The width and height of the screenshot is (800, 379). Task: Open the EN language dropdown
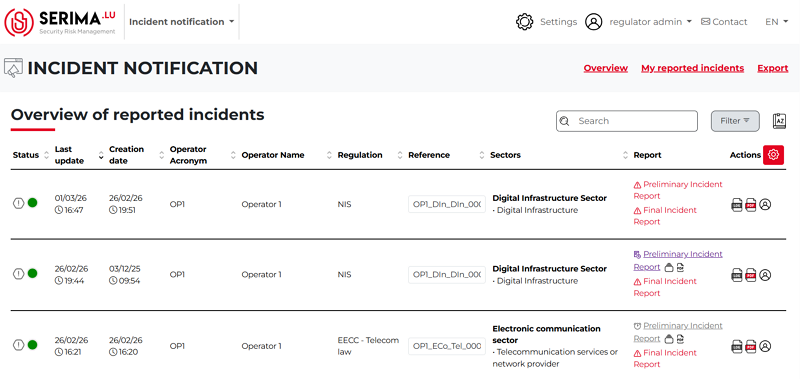[x=776, y=22]
